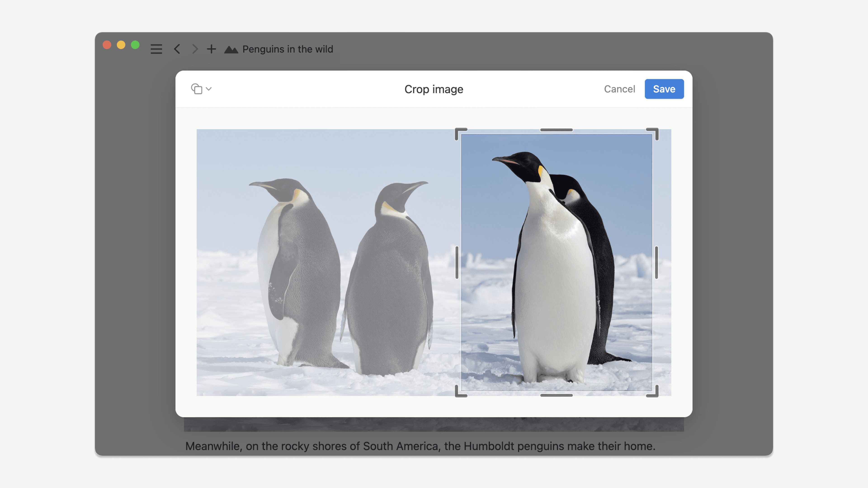Click the Penguins in the wild title
Viewport: 868px width, 488px height.
click(288, 49)
